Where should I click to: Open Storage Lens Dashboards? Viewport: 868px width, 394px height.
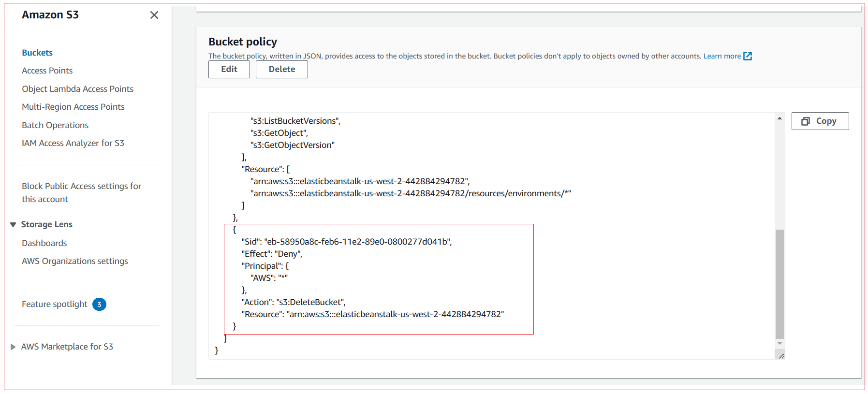click(x=44, y=243)
